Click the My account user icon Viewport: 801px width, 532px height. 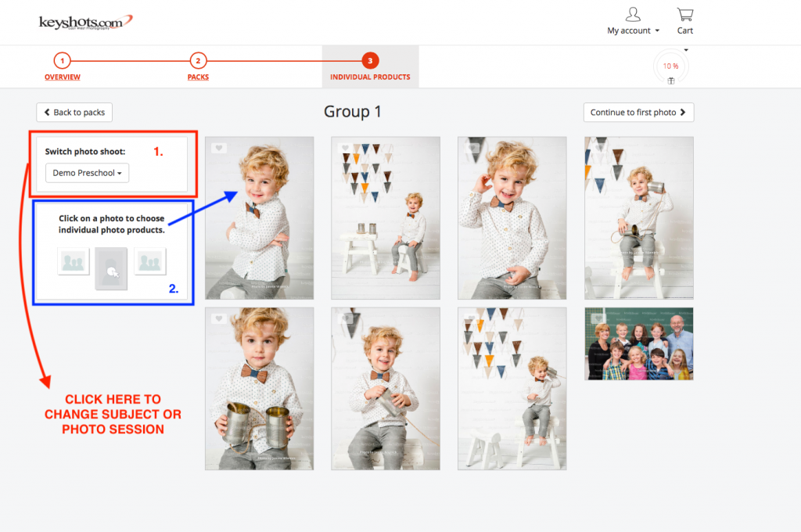(633, 15)
